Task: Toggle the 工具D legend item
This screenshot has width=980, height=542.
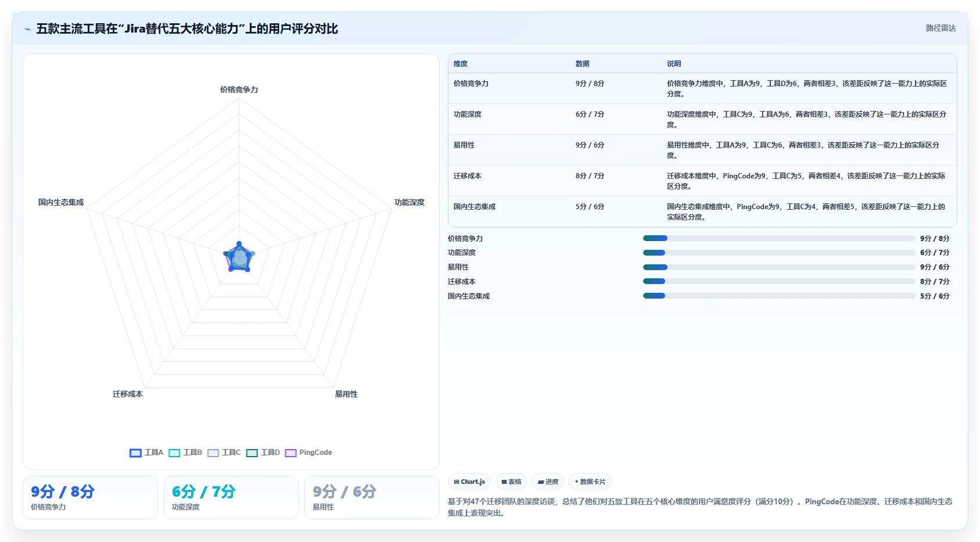Action: tap(263, 453)
